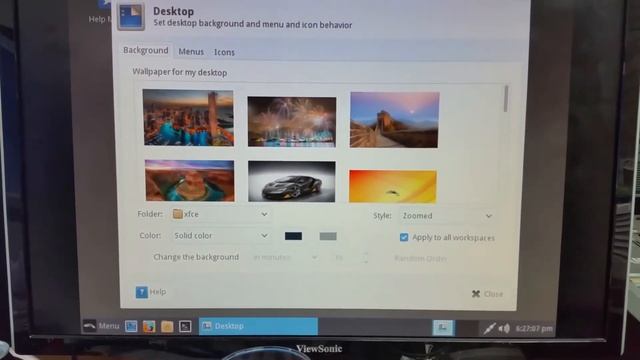Open the Menu button in the taskbar
Image resolution: width=640 pixels, height=360 pixels.
point(102,326)
